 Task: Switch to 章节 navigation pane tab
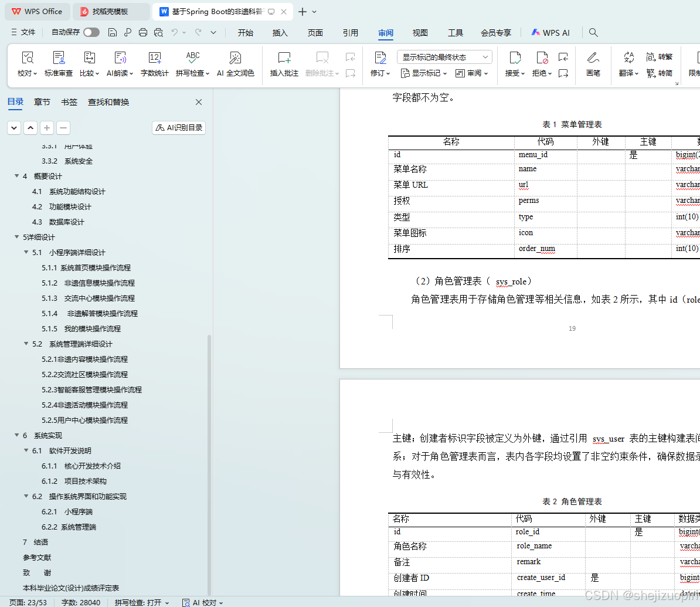(42, 102)
